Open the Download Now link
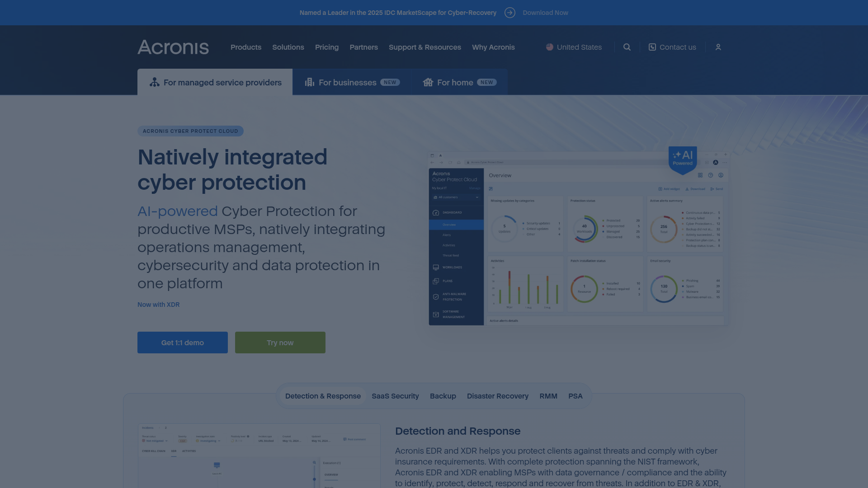This screenshot has width=868, height=488. click(x=545, y=13)
